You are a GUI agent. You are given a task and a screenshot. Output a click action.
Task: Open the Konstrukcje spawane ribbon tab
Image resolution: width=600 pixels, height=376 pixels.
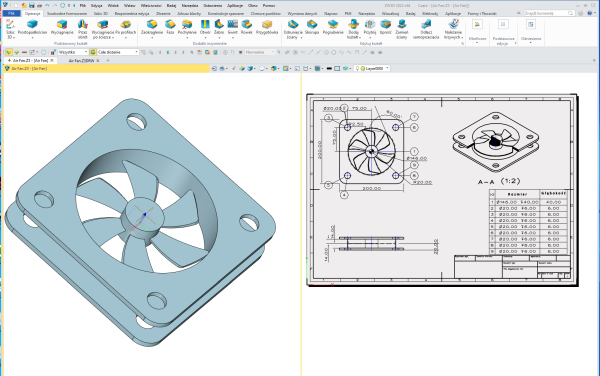226,13
